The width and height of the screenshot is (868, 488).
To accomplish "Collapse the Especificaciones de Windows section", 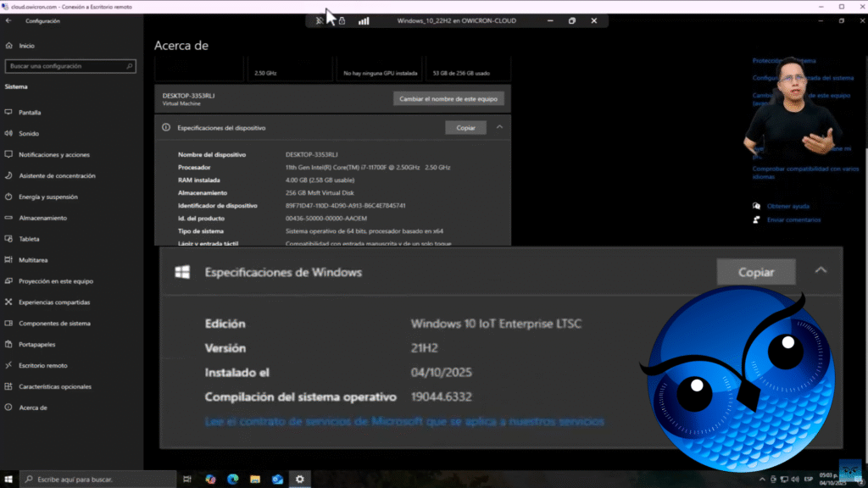I will click(x=820, y=271).
